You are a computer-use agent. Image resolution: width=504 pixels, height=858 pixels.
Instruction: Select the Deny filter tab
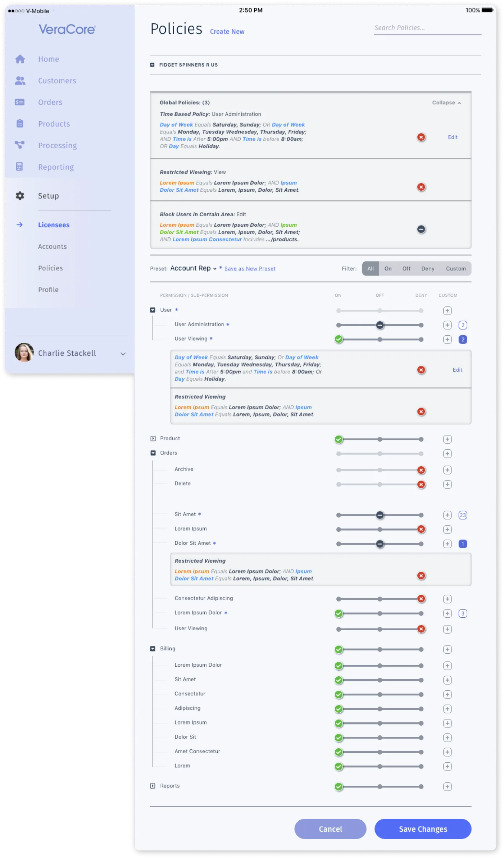(x=428, y=268)
